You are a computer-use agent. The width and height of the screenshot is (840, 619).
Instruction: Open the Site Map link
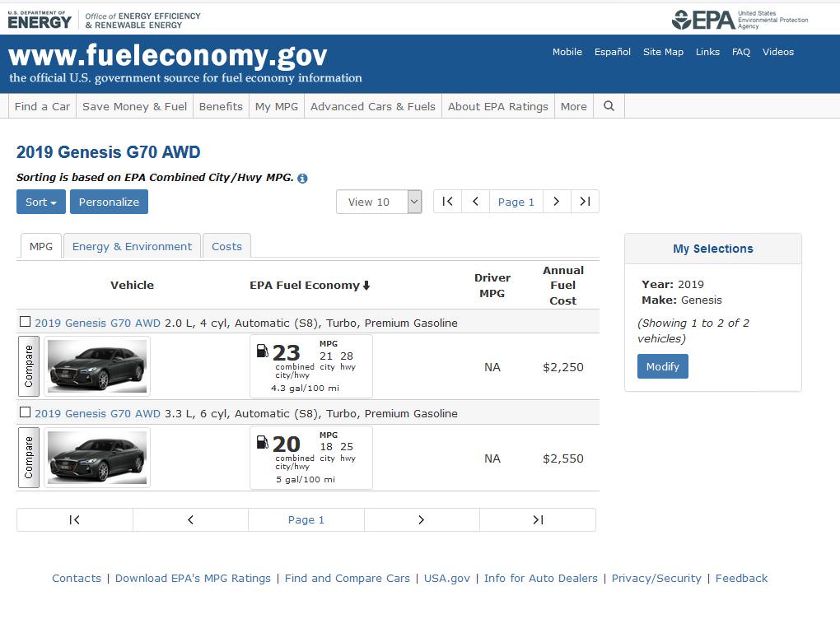(x=663, y=52)
